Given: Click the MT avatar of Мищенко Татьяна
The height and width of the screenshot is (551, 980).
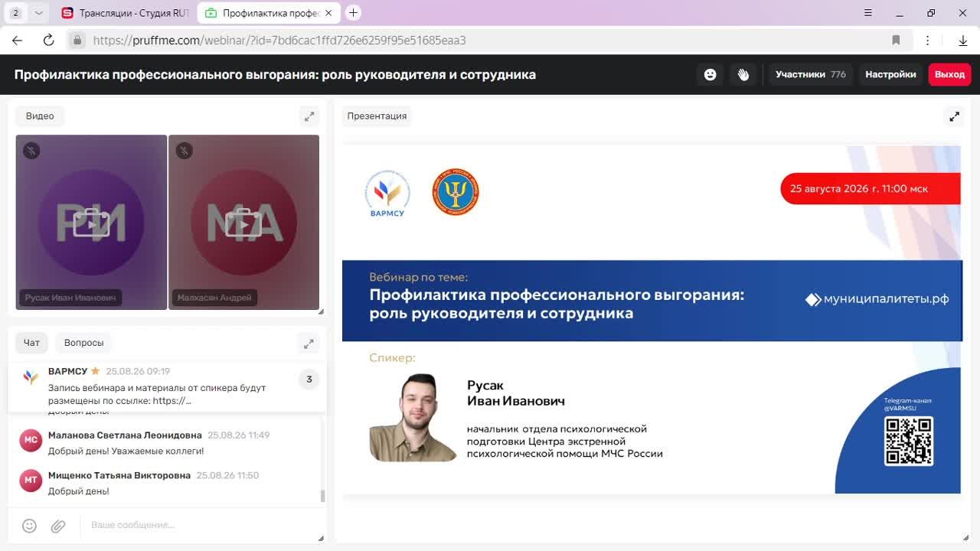Looking at the screenshot, I should click(x=31, y=480).
